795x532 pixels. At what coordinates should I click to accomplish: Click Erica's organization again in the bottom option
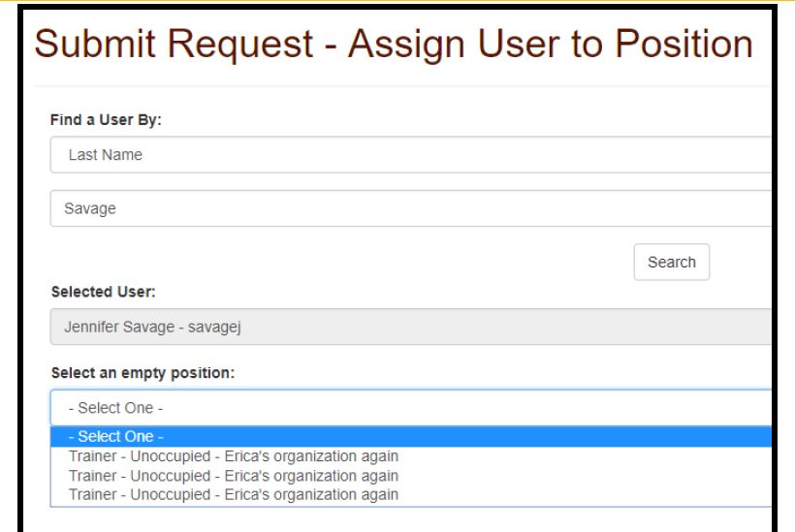(311, 494)
